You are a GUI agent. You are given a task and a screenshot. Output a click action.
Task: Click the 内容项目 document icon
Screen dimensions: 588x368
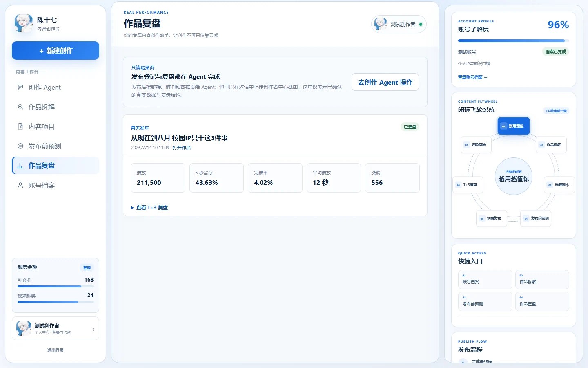(x=20, y=126)
